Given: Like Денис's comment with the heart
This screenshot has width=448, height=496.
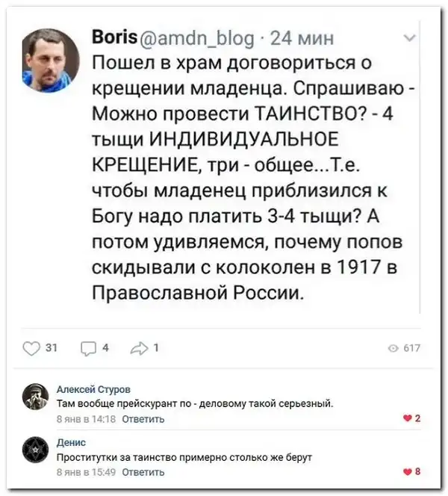Looking at the screenshot, I should (408, 471).
